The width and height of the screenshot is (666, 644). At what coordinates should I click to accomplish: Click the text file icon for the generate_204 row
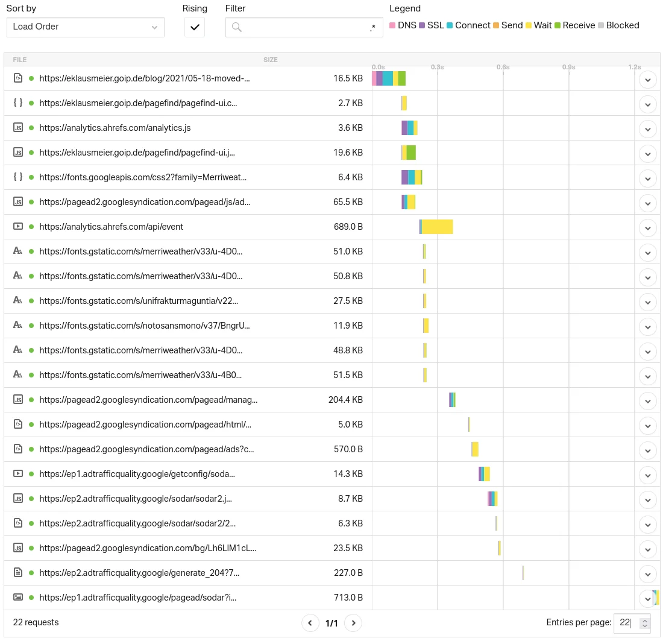[x=18, y=572]
